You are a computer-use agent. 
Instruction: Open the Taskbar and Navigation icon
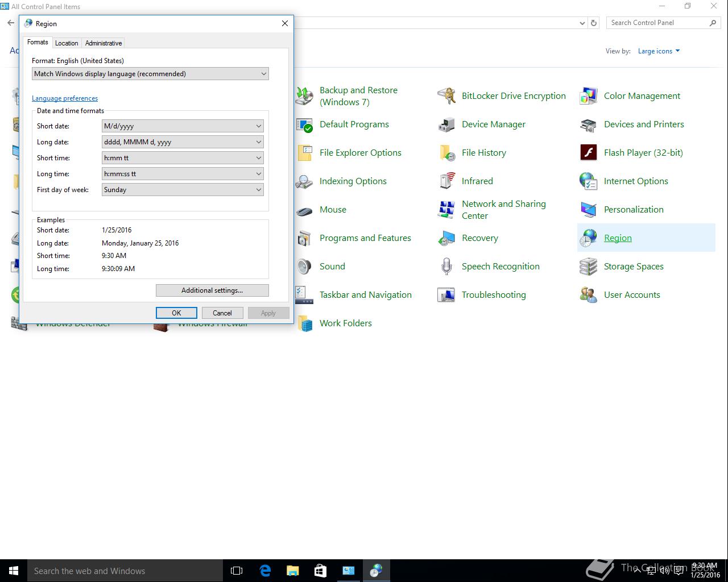(x=304, y=295)
